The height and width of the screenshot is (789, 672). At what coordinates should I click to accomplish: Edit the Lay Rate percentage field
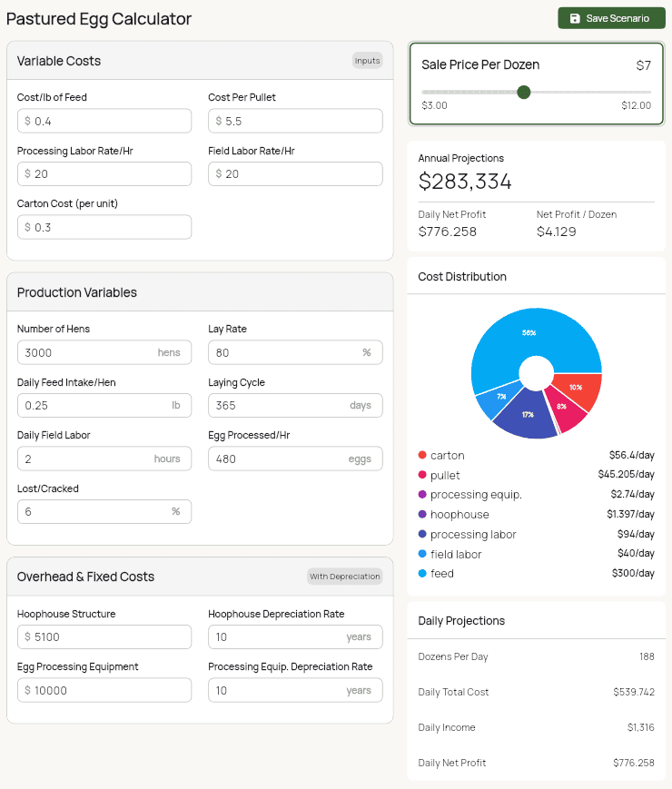(286, 352)
